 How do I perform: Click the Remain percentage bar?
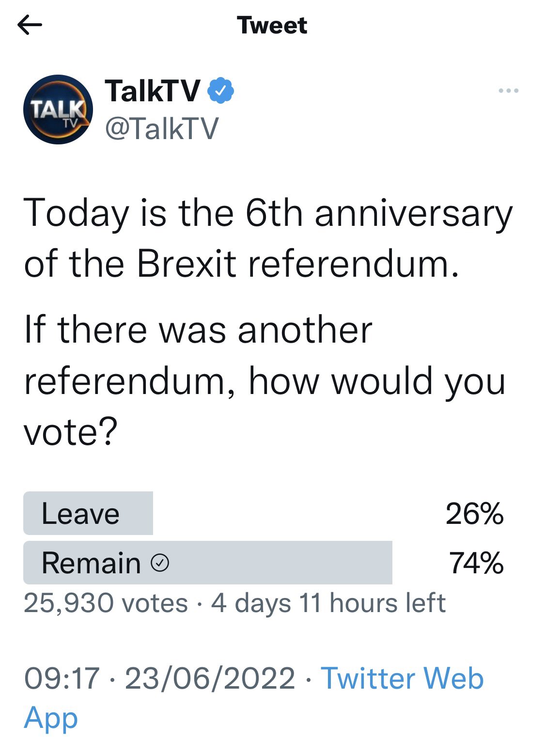point(208,563)
